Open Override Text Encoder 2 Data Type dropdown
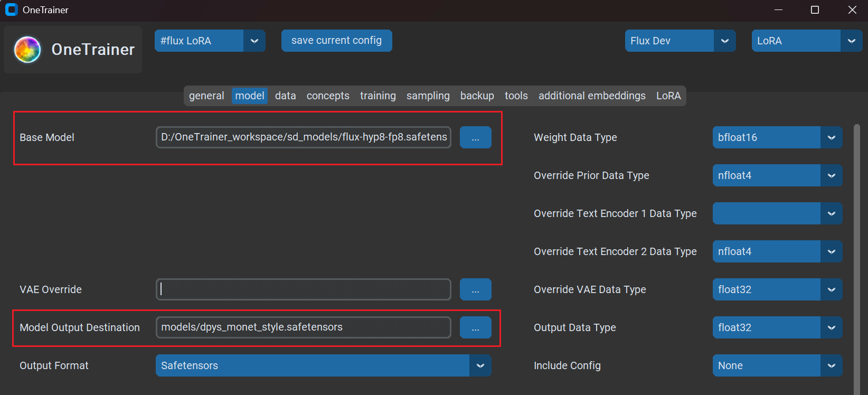Viewport: 868px width, 395px height. 777,251
